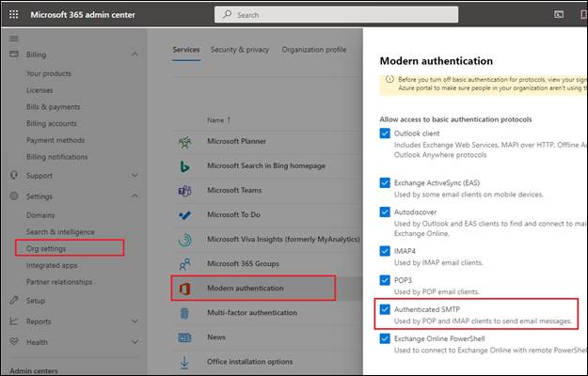Screen dimensions: 588x376
Task: Expand the Support section chevron
Action: click(x=135, y=175)
